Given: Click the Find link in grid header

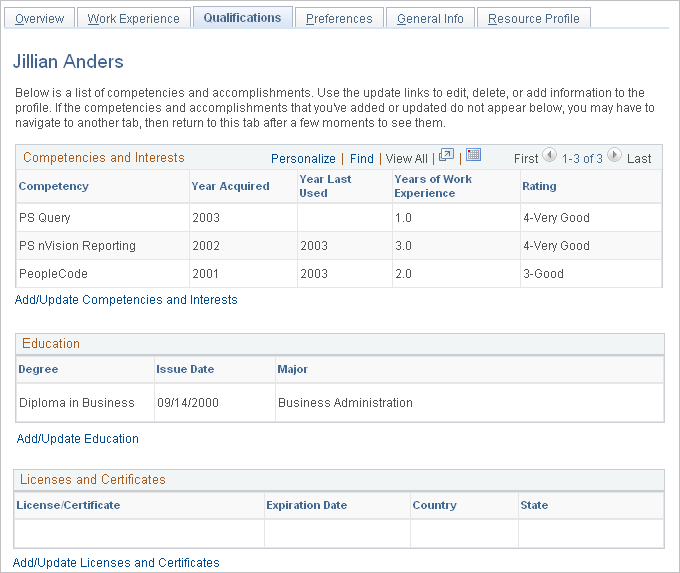Looking at the screenshot, I should click(362, 159).
